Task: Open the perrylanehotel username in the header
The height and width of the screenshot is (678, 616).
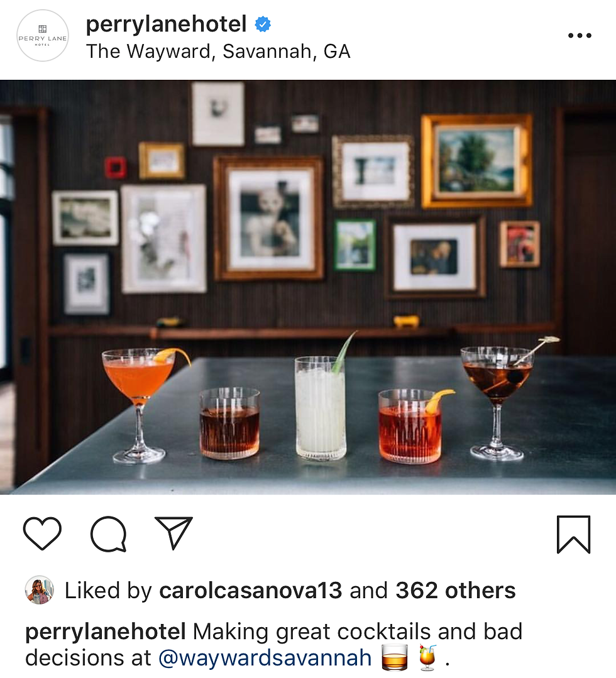Action: (166, 25)
